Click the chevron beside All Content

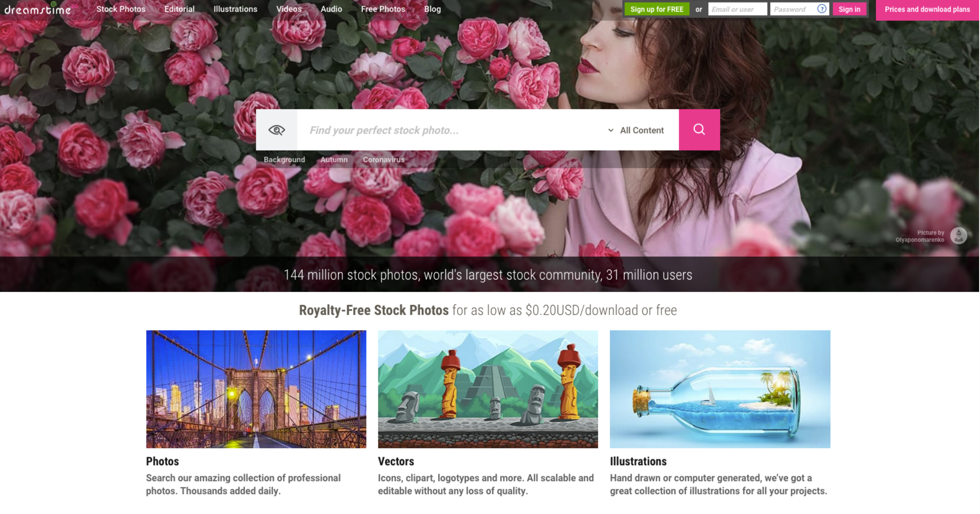[611, 130]
